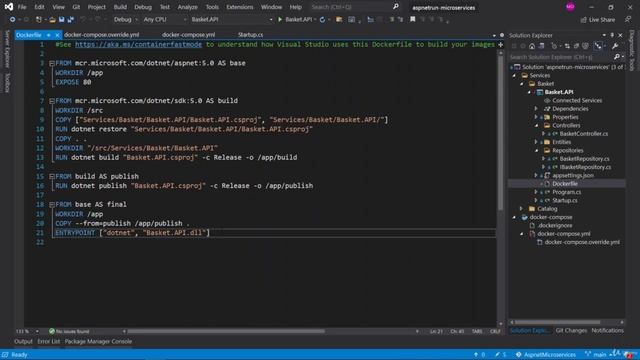Open the Any CPU platform dropdown
Image resolution: width=640 pixels, height=360 pixels.
coord(164,19)
